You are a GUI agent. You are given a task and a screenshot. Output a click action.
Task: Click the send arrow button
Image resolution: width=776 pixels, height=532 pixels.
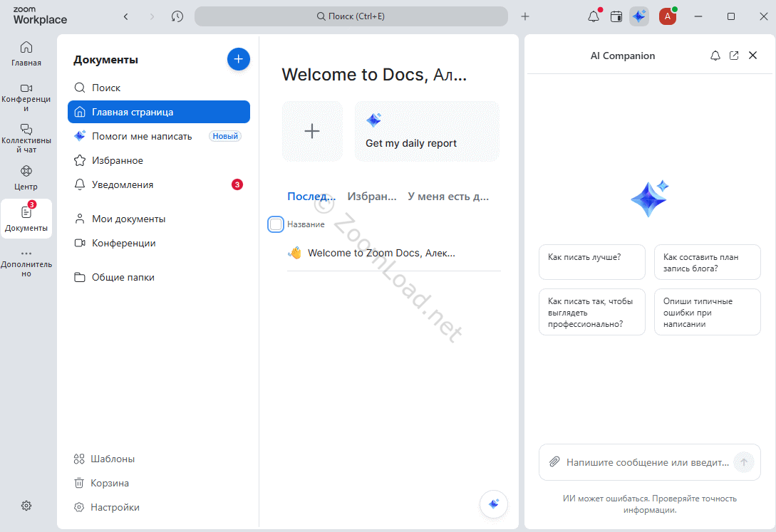pyautogui.click(x=743, y=462)
